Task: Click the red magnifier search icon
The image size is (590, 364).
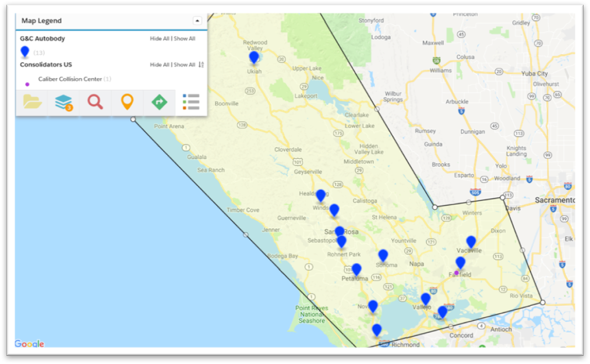Action: click(x=95, y=102)
